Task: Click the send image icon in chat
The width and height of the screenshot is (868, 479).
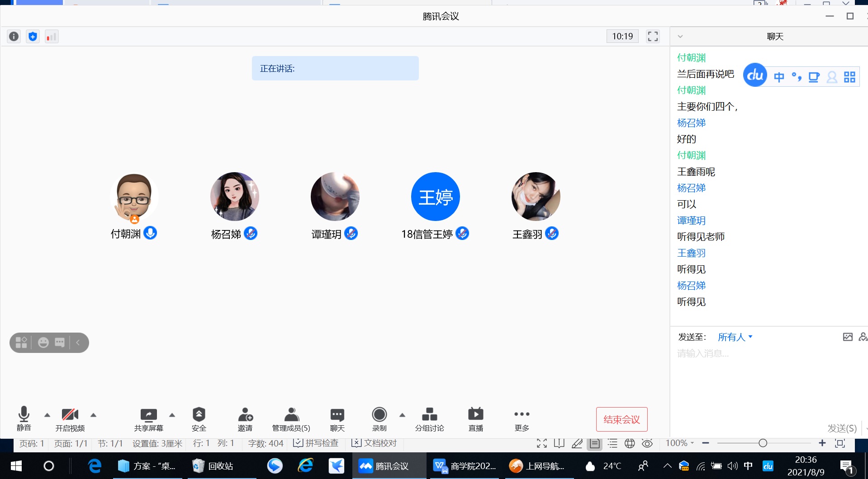Action: click(x=848, y=337)
